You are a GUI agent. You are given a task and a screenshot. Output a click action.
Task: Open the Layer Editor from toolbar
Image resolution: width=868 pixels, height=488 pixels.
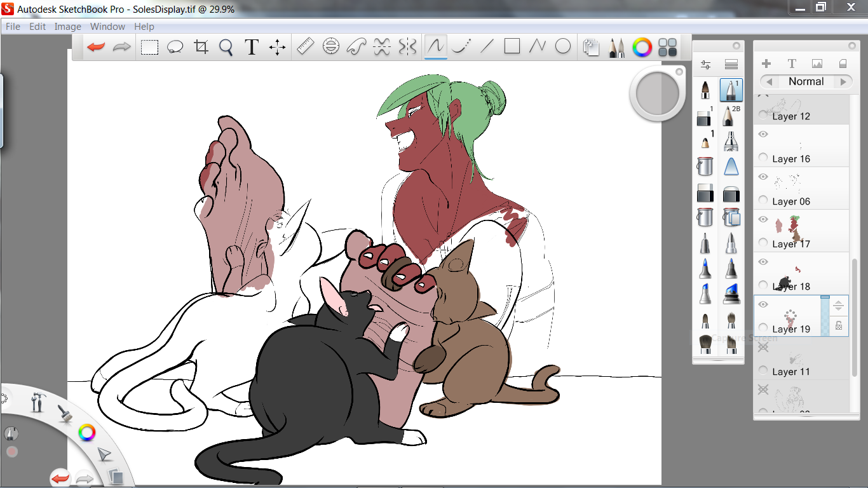pos(592,48)
